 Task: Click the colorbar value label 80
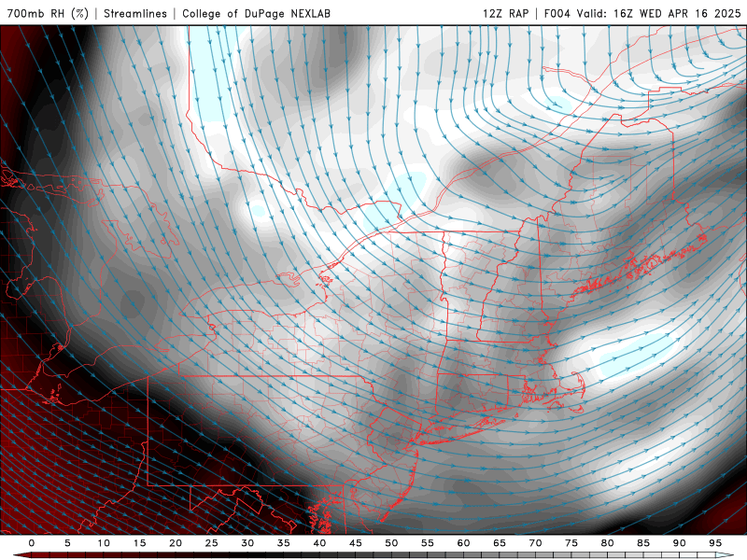608,543
